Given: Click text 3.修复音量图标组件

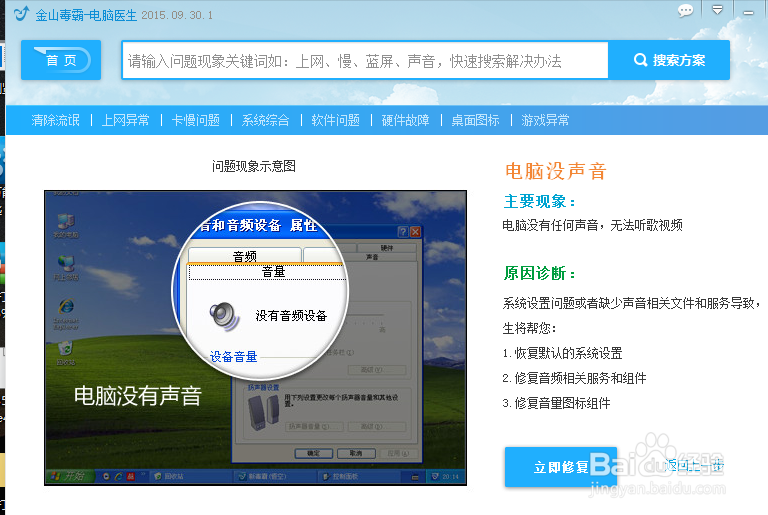Looking at the screenshot, I should click(x=556, y=403).
